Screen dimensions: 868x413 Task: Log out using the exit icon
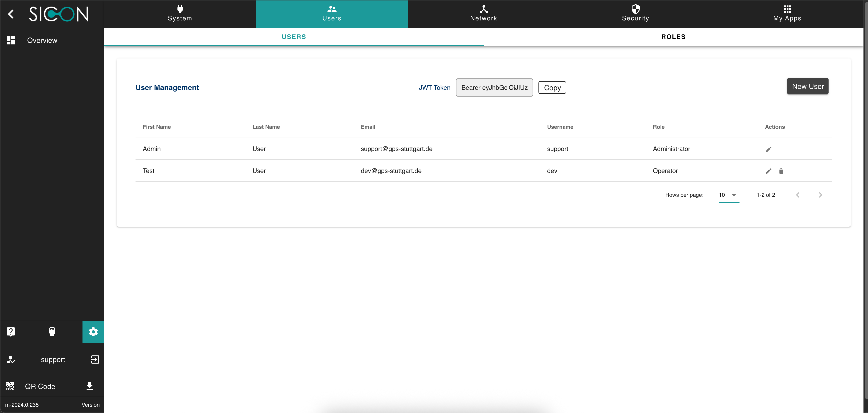point(95,360)
